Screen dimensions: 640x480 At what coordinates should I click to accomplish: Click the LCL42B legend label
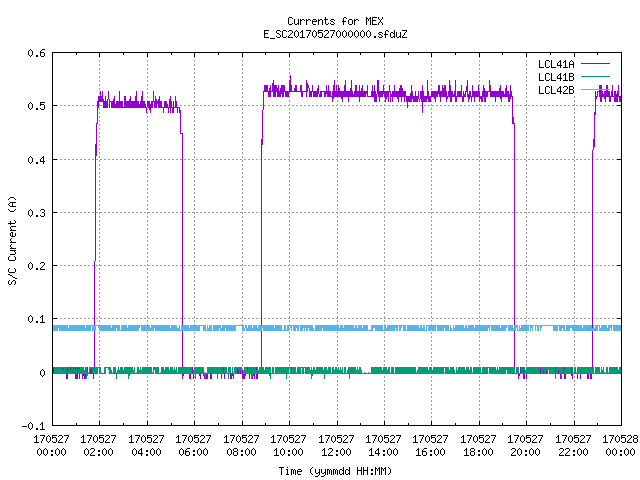(556, 90)
